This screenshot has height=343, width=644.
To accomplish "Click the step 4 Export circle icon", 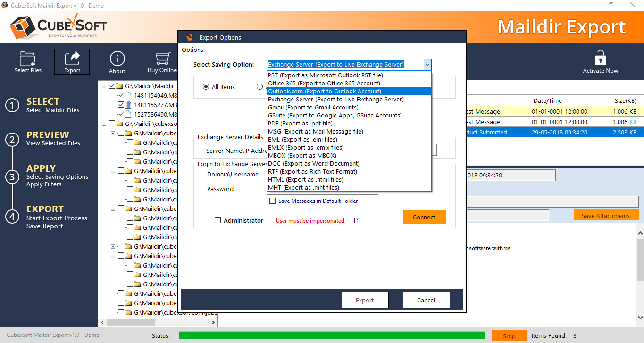I will [x=12, y=217].
